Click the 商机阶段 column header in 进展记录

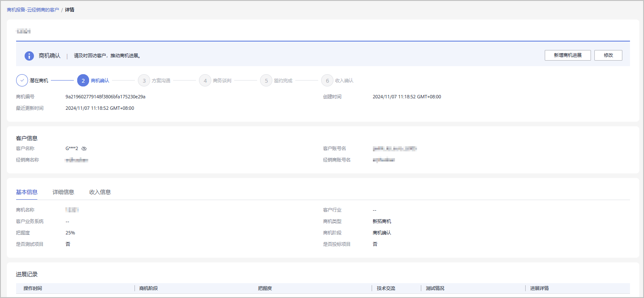(148, 288)
